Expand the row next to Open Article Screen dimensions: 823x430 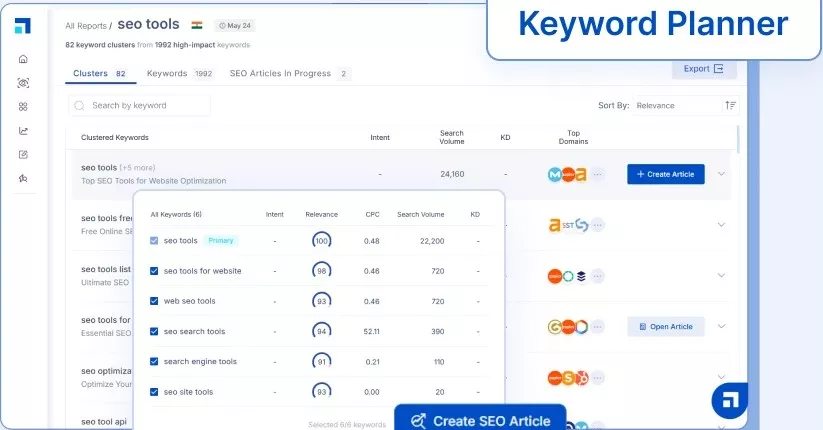tap(721, 326)
